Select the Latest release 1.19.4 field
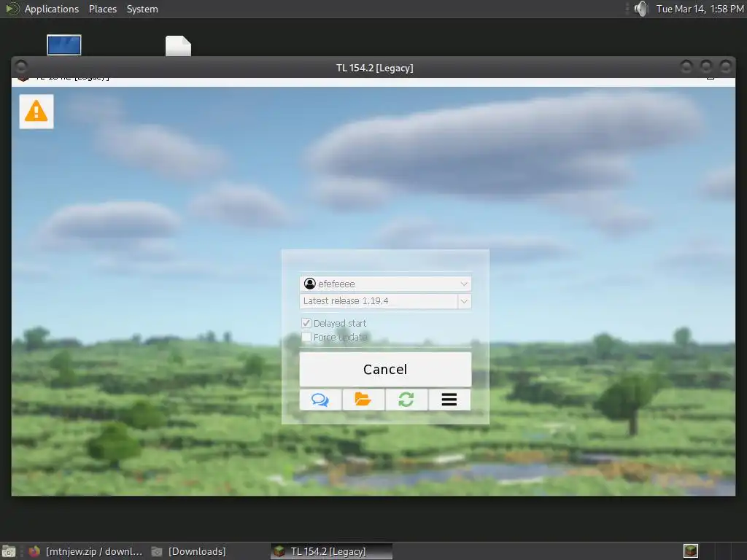The height and width of the screenshot is (560, 747). (x=379, y=301)
